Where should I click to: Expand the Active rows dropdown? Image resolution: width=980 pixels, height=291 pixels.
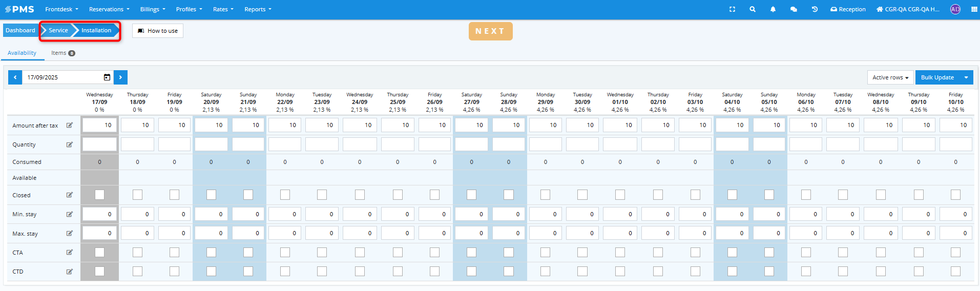[x=890, y=77]
